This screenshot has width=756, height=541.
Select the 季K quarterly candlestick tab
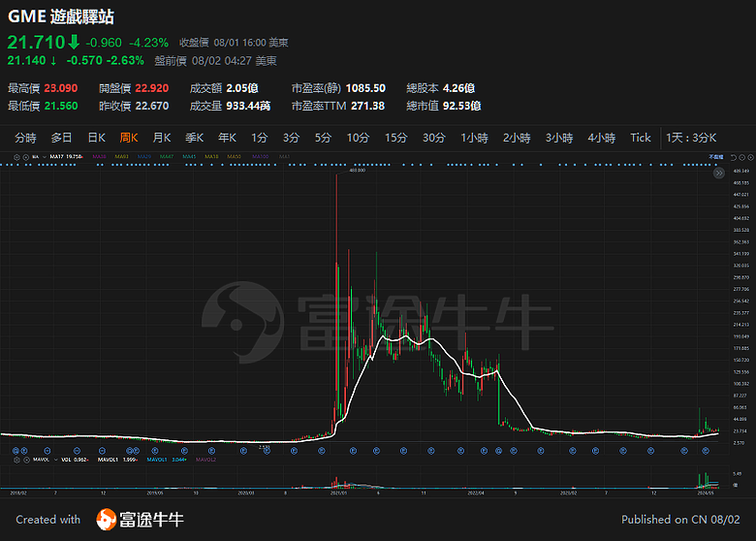pyautogui.click(x=194, y=138)
